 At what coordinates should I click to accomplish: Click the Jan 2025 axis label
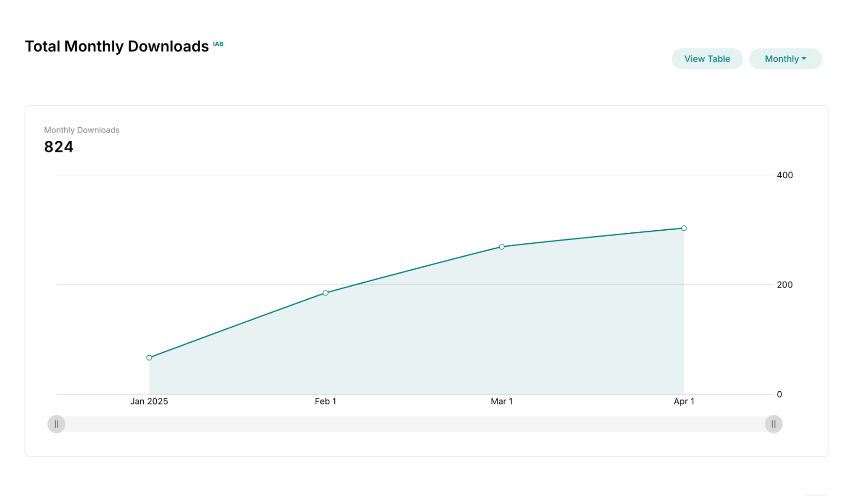click(149, 401)
